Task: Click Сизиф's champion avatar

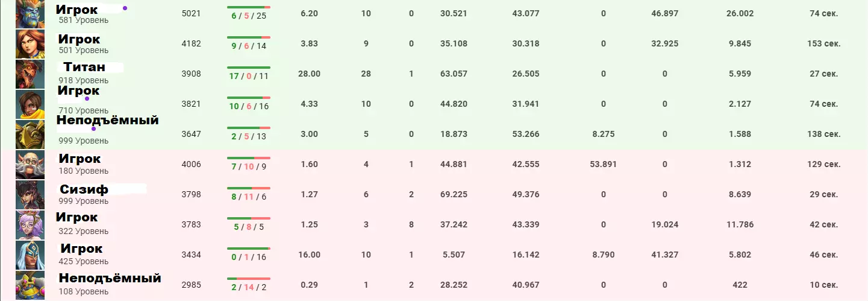Action: pyautogui.click(x=30, y=194)
